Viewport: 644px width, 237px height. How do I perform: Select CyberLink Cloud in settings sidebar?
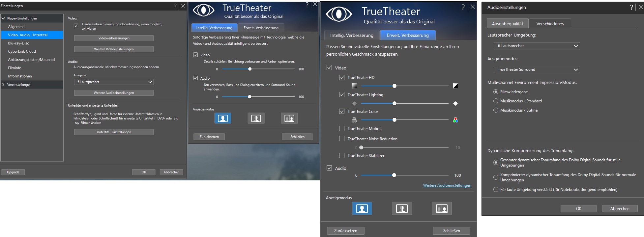point(32,51)
